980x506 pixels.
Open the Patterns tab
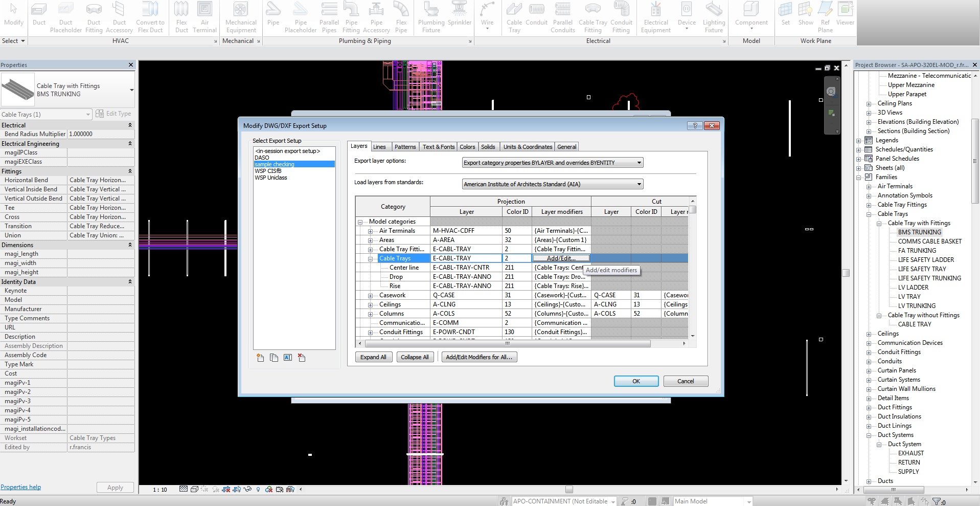tap(405, 147)
